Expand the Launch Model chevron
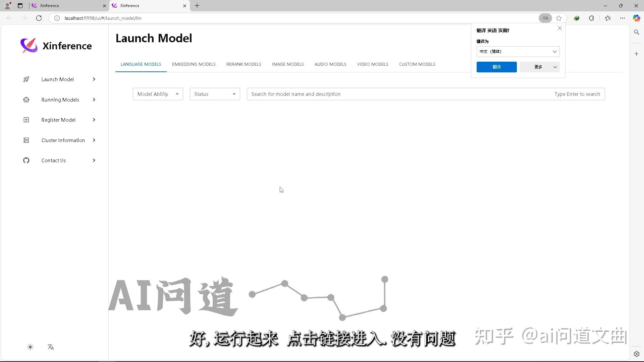Viewport: 644px width, 362px height. (x=94, y=79)
